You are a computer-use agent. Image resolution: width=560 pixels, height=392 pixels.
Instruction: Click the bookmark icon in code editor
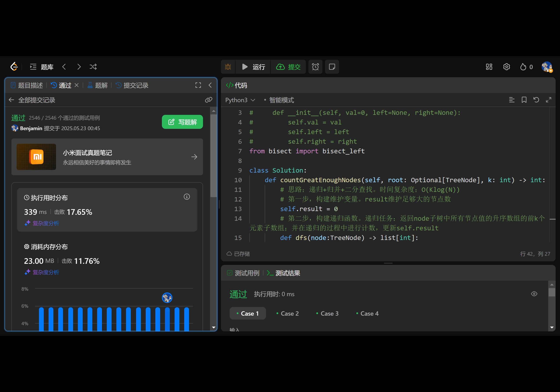coord(524,100)
